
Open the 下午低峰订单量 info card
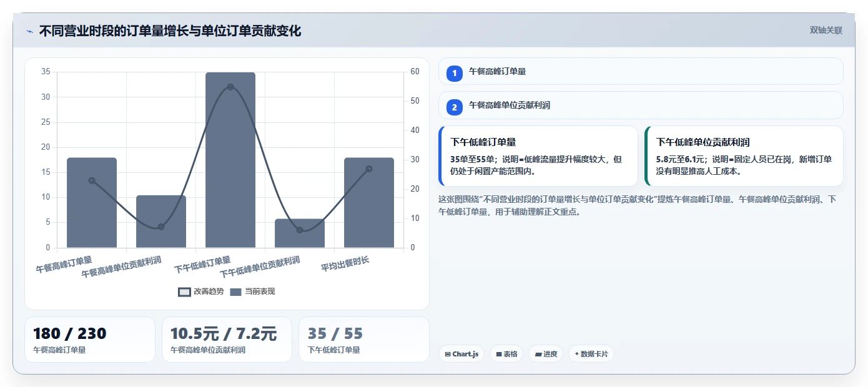[x=538, y=156]
